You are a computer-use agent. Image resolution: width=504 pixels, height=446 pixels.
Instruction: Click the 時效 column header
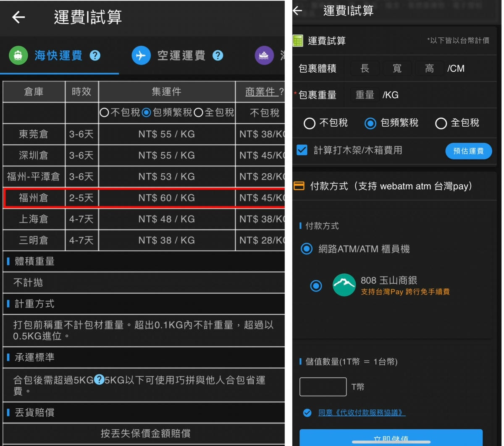point(81,92)
